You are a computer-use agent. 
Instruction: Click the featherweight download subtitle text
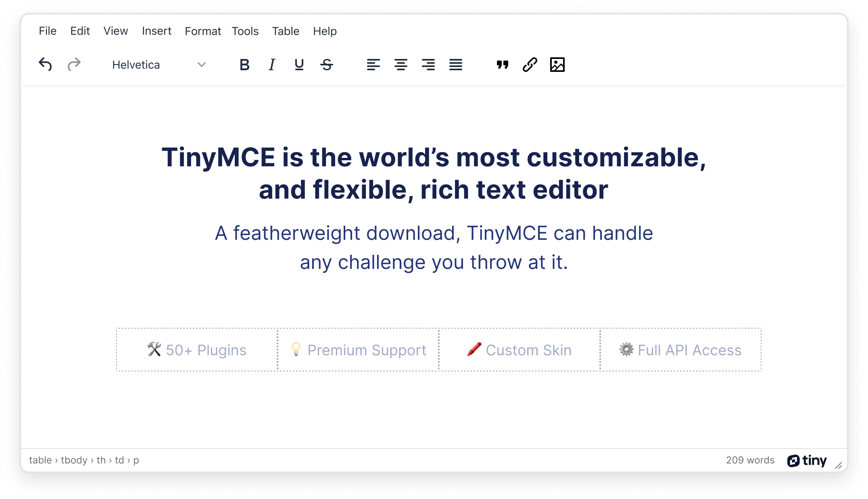[434, 247]
